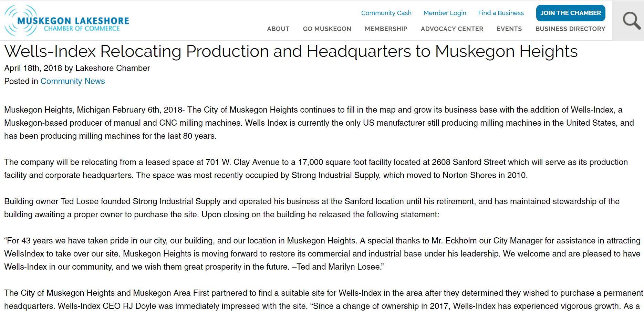644x313 pixels.
Task: Open the Go Muskegon menu
Action: (x=327, y=29)
